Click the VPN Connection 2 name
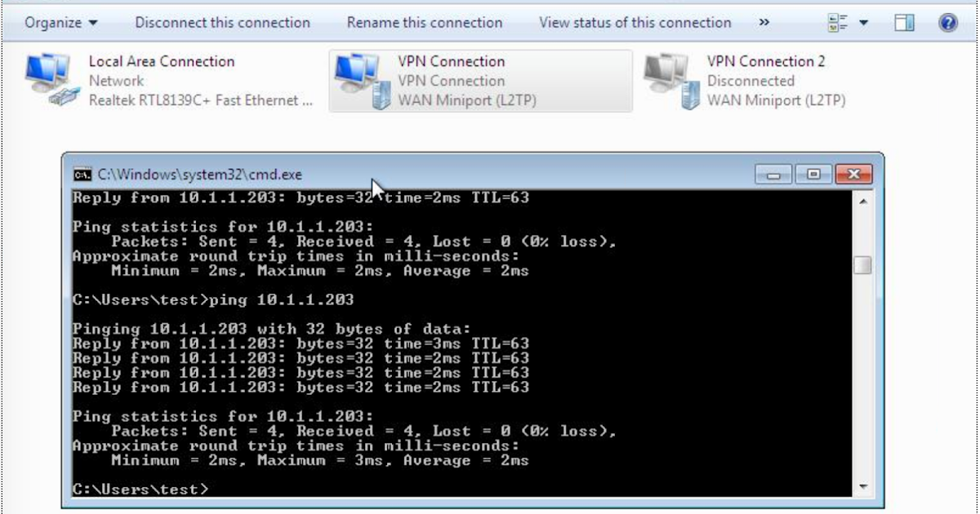Screen dimensions: 980x514 (x=766, y=61)
